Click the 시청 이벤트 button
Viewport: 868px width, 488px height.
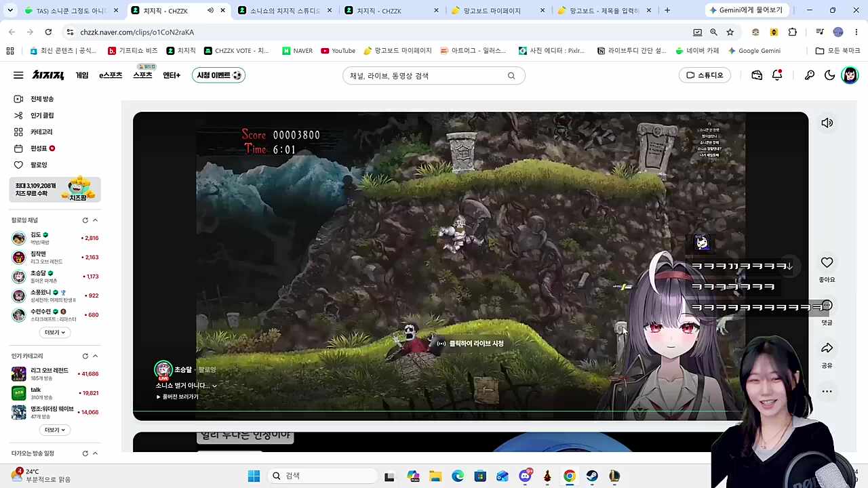tap(218, 75)
